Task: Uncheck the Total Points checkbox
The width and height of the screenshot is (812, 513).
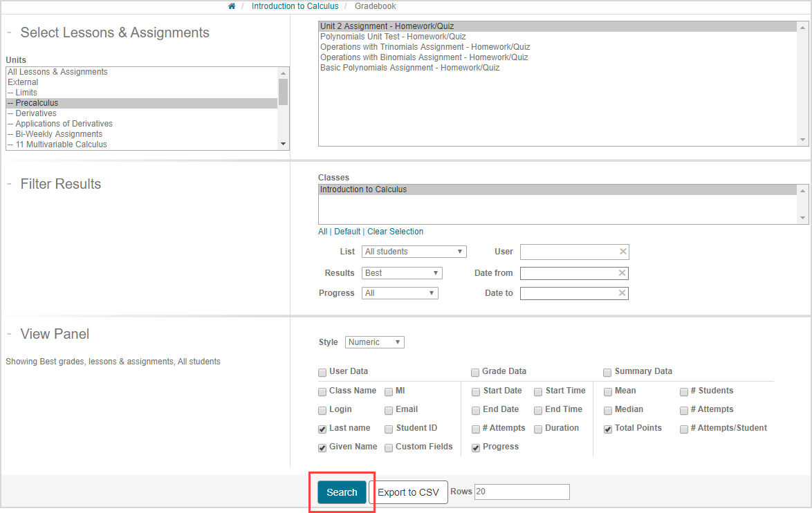Action: click(x=608, y=429)
